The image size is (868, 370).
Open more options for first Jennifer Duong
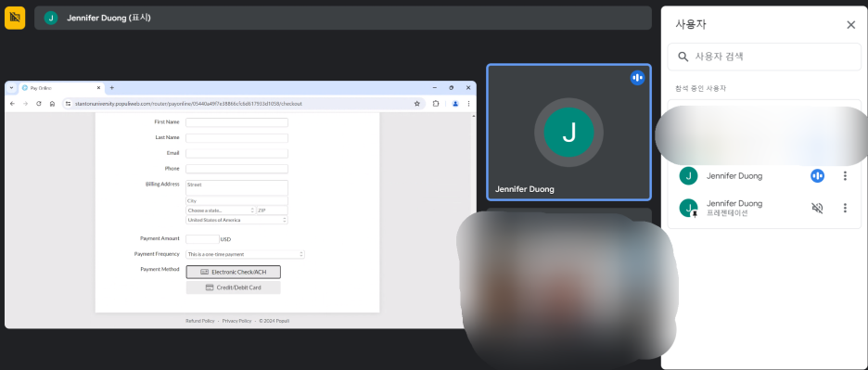[845, 176]
